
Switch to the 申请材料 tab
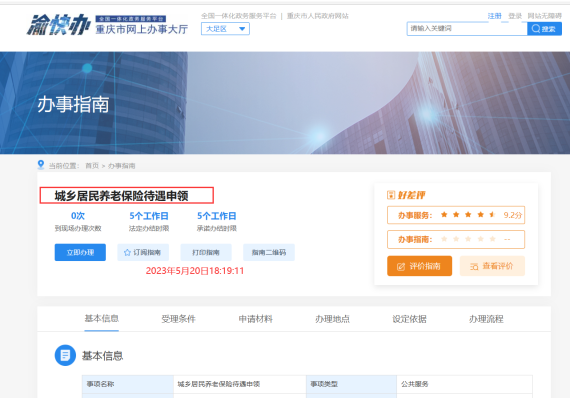click(256, 319)
